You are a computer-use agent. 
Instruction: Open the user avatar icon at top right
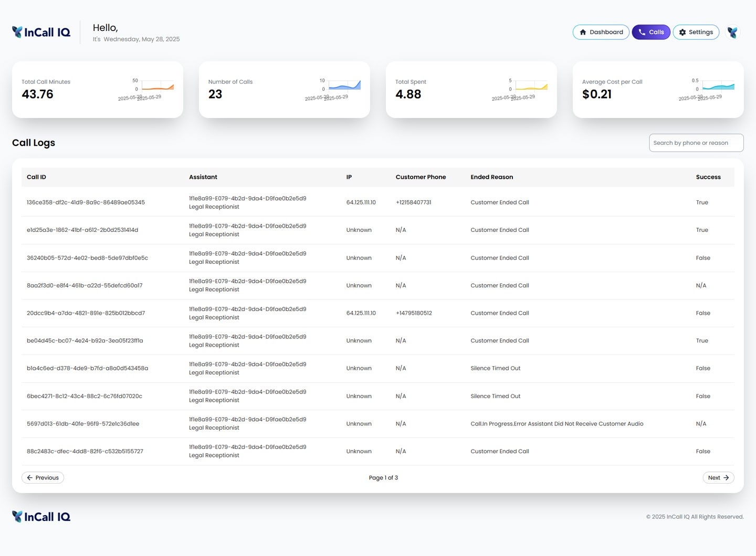click(732, 33)
